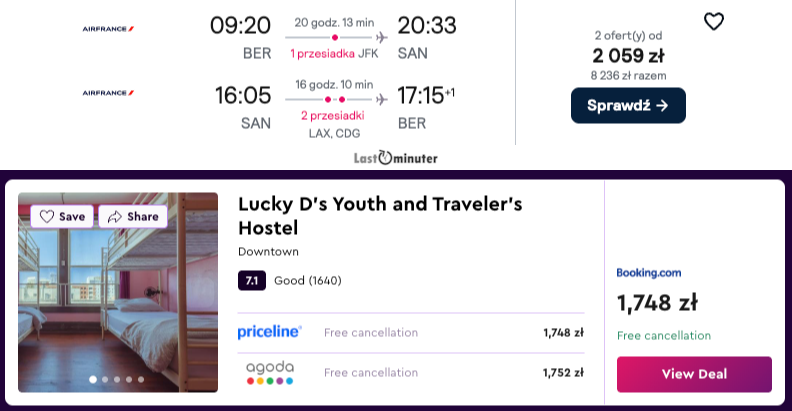The image size is (792, 411).
Task: Open the View Deal button
Action: point(694,374)
